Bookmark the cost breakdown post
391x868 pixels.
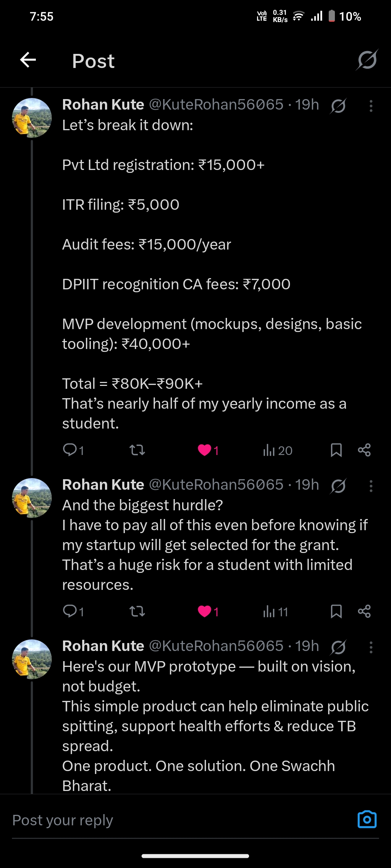tap(336, 450)
